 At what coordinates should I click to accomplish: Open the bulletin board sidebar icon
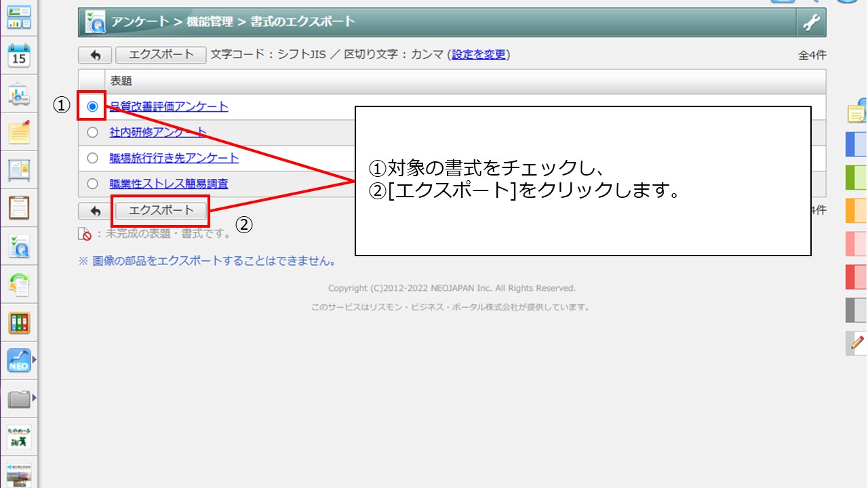tap(19, 170)
